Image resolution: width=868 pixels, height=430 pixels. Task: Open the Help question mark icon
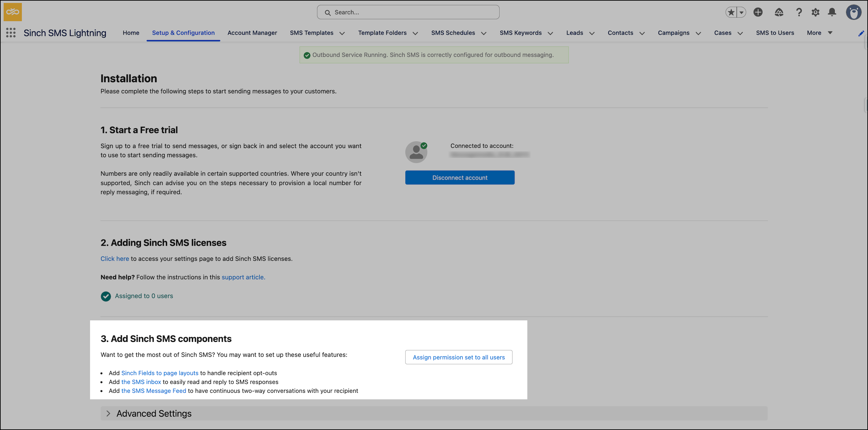pyautogui.click(x=798, y=12)
